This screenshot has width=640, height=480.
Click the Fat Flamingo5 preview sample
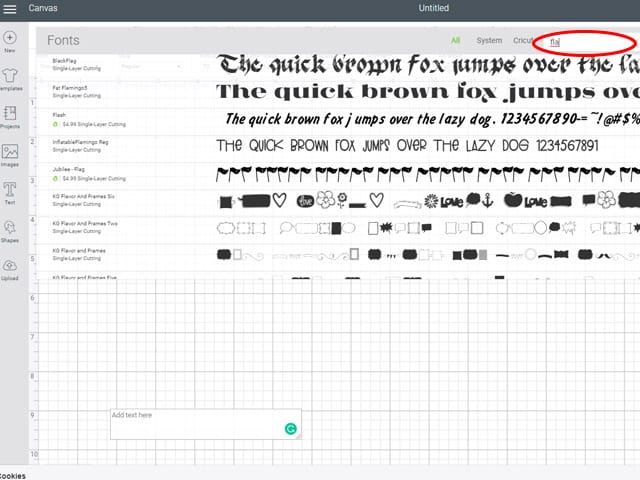[x=428, y=92]
